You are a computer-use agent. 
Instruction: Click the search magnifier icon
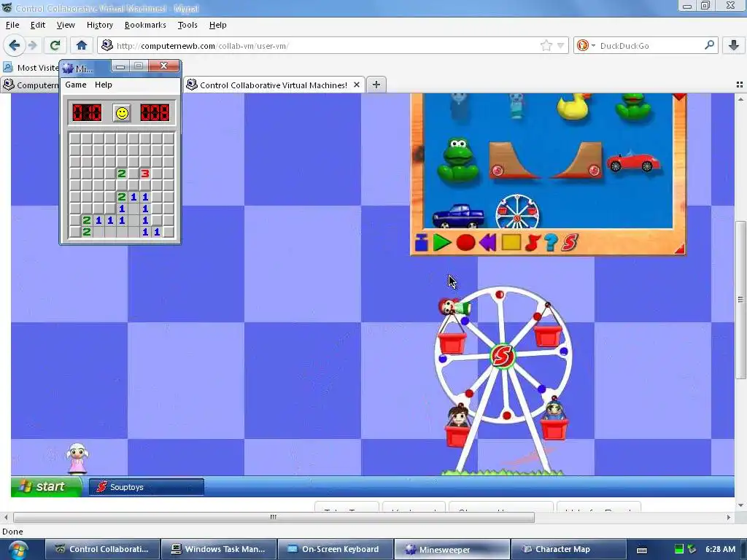pos(709,45)
